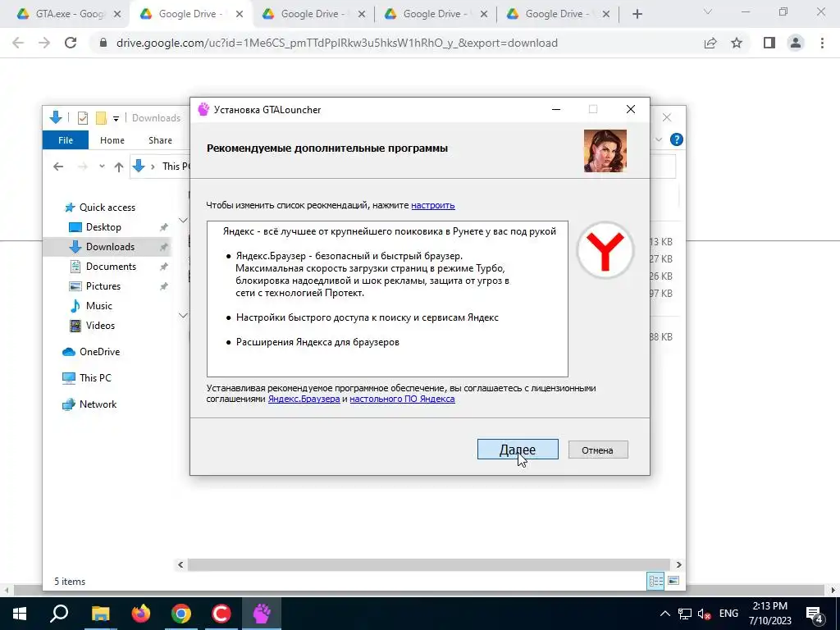Screen dimensions: 840x630
Task: Select Downloads in Explorer sidebar
Action: pyautogui.click(x=110, y=246)
